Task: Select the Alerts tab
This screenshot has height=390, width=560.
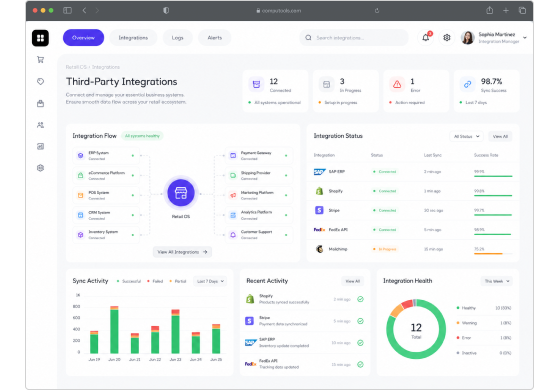Action: click(x=215, y=38)
